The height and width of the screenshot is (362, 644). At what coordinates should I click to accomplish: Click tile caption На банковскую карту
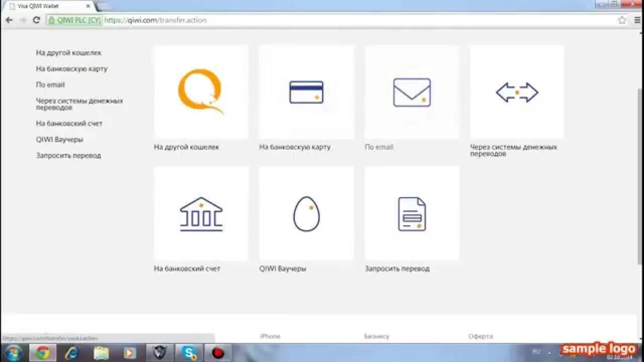(295, 147)
